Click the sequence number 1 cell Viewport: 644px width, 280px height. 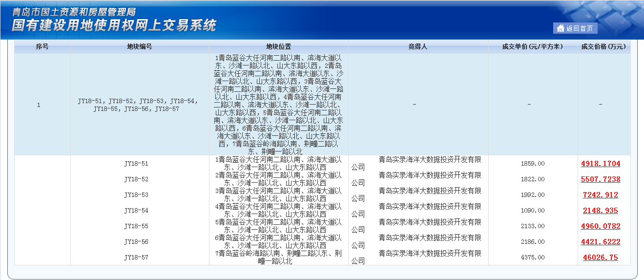click(39, 105)
